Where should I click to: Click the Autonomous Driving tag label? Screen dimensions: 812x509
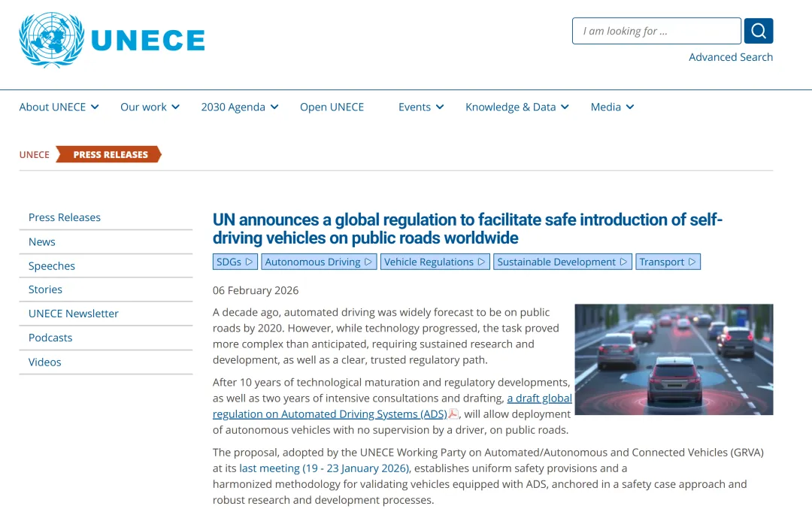[313, 262]
